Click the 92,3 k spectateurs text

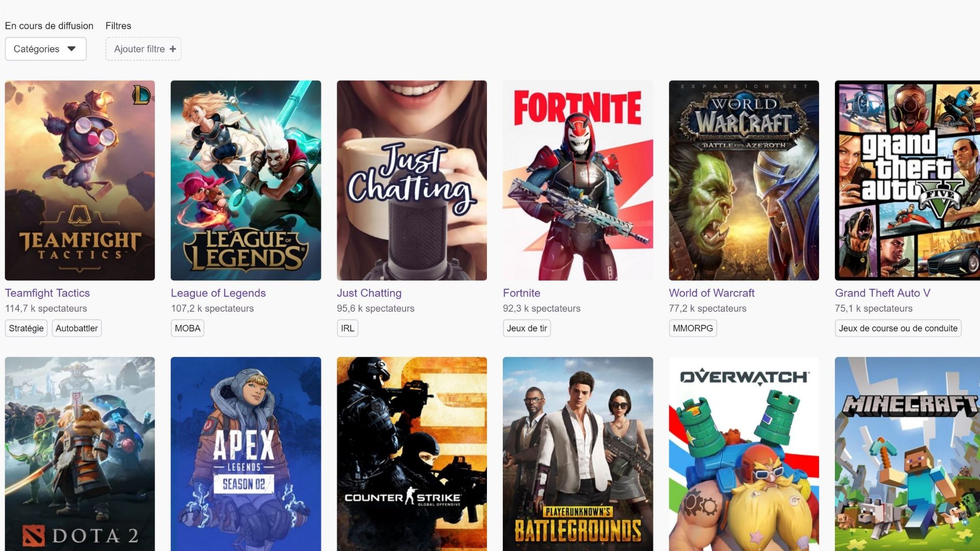[542, 308]
